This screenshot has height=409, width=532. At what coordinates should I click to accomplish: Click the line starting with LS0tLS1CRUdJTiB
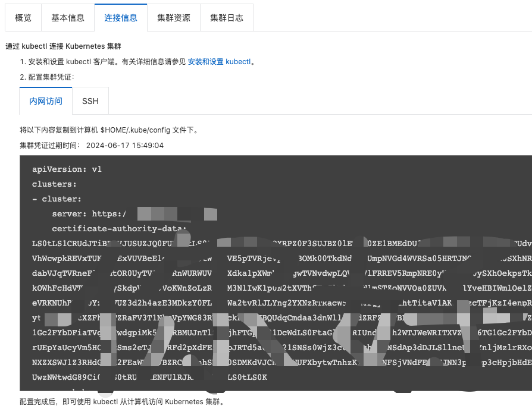click(x=282, y=244)
